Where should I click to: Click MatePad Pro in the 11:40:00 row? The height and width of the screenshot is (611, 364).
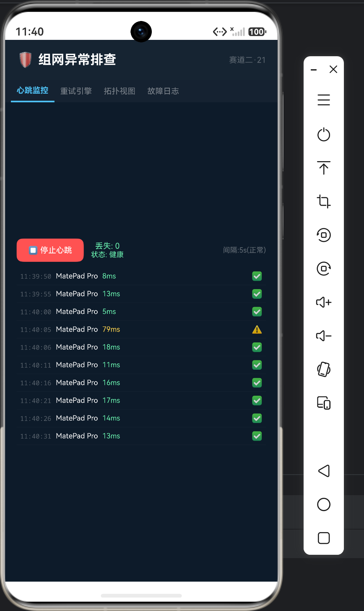(77, 312)
